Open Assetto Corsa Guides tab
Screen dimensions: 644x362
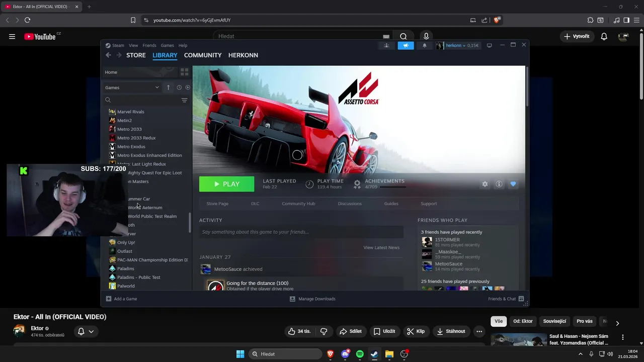tap(391, 204)
